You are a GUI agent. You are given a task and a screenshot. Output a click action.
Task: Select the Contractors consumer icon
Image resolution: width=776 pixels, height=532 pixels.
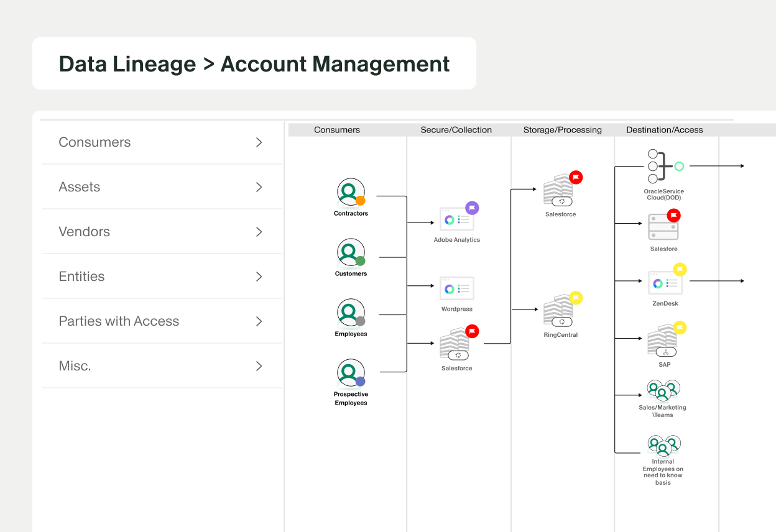pyautogui.click(x=351, y=192)
